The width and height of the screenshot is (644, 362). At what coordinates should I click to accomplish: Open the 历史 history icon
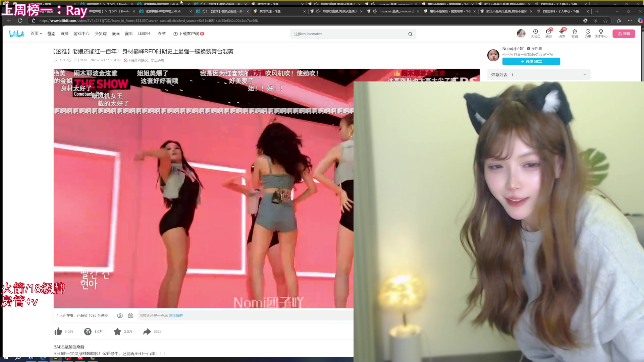tap(588, 33)
